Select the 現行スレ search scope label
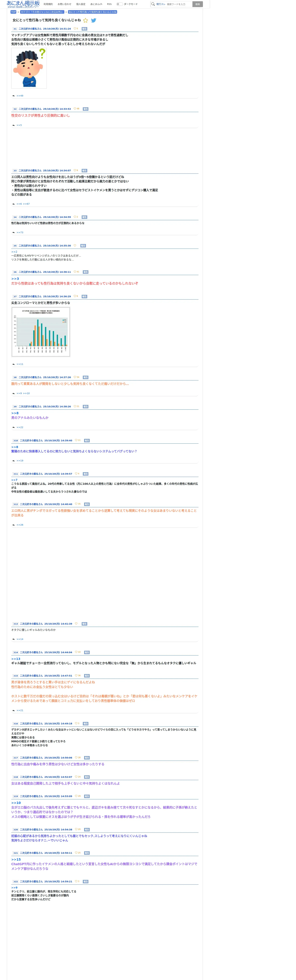This screenshot has height=980, width=296. point(161,4)
